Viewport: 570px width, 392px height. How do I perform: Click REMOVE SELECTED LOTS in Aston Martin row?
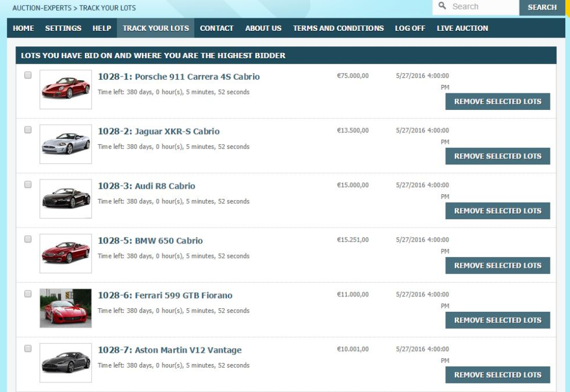tap(498, 375)
